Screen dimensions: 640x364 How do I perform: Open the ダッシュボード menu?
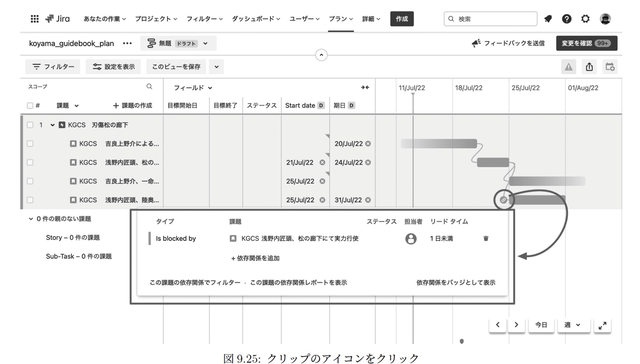[x=256, y=19]
